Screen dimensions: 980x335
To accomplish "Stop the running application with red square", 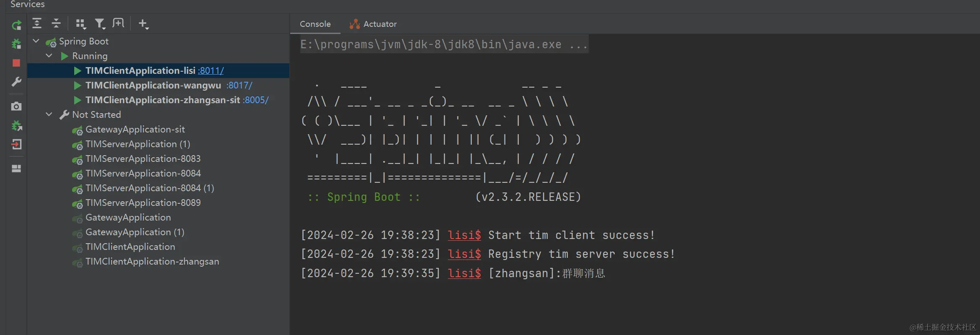I will click(x=16, y=63).
